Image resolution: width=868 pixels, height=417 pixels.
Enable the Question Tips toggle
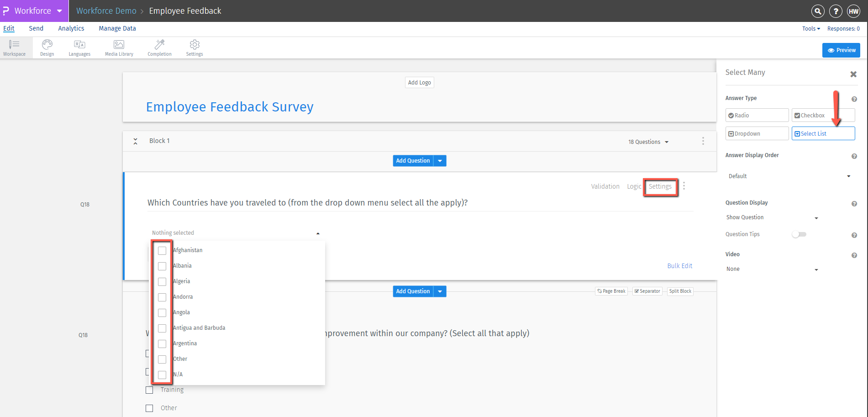pyautogui.click(x=799, y=234)
